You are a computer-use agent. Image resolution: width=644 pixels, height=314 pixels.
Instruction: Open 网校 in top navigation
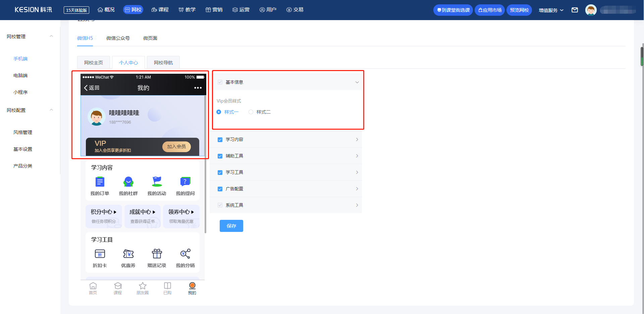pos(133,10)
